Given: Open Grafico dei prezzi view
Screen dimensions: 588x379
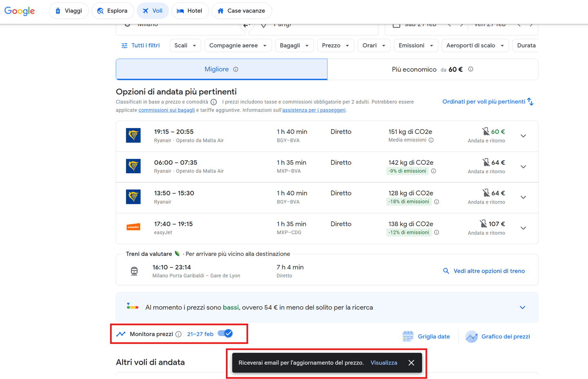Looking at the screenshot, I should (x=498, y=336).
